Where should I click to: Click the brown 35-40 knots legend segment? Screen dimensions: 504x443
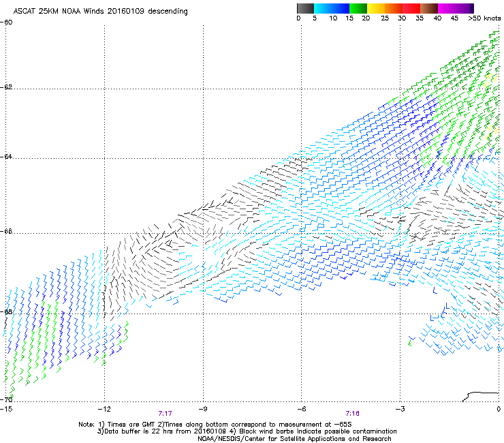click(429, 8)
